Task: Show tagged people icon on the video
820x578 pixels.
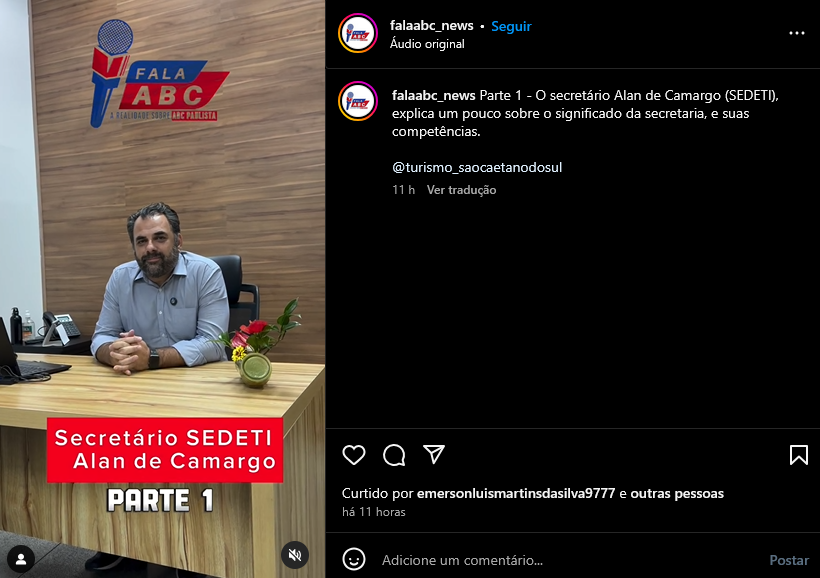Action: (21, 559)
